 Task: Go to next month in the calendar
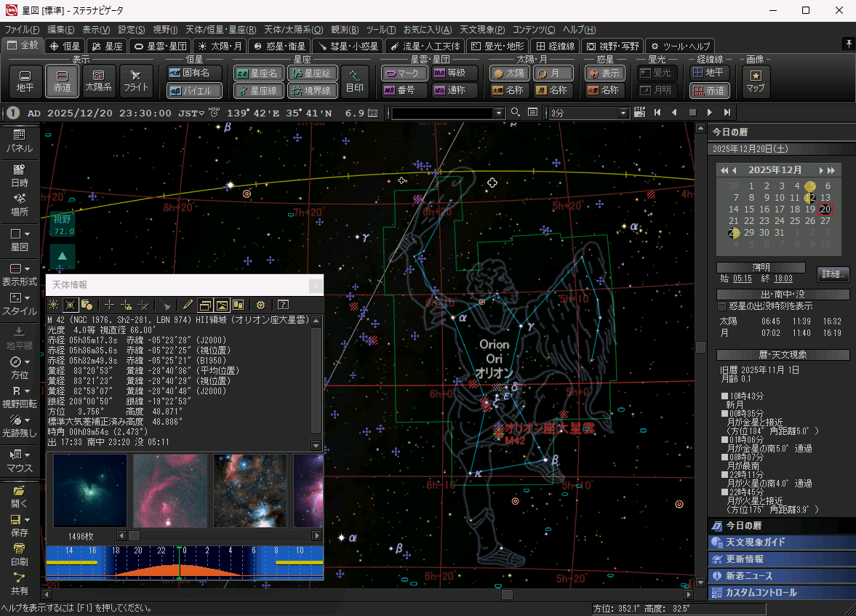[821, 170]
